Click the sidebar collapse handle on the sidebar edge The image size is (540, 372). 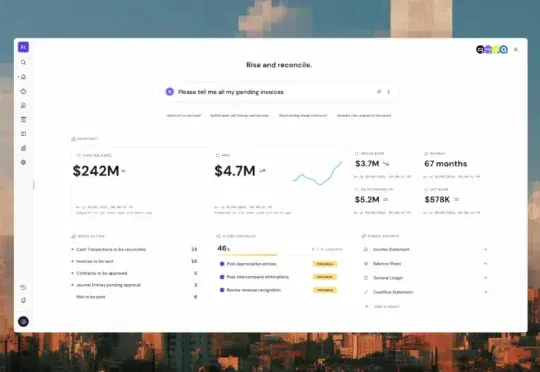coord(33,185)
